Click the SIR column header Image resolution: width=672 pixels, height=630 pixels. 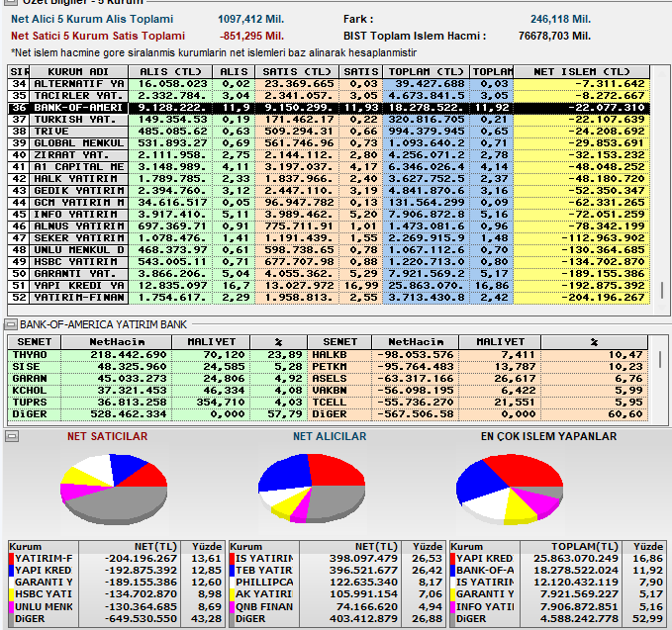coord(19,71)
